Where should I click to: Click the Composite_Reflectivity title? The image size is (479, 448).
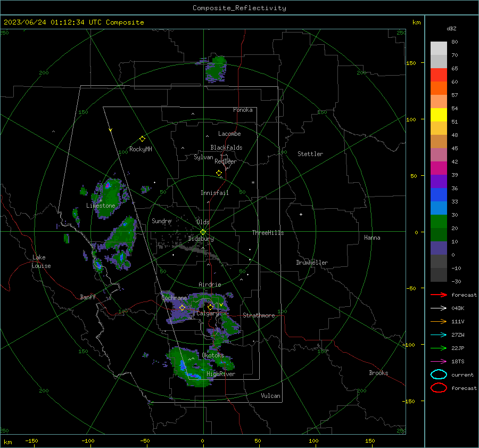click(x=239, y=8)
